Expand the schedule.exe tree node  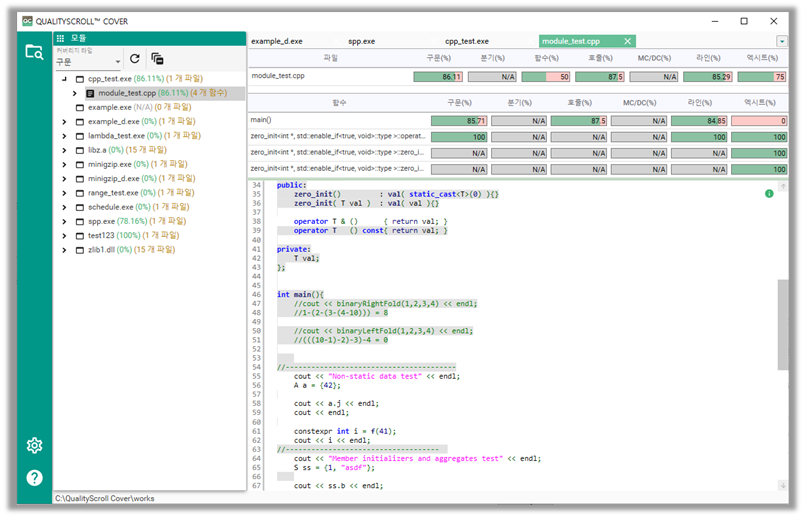[x=64, y=207]
